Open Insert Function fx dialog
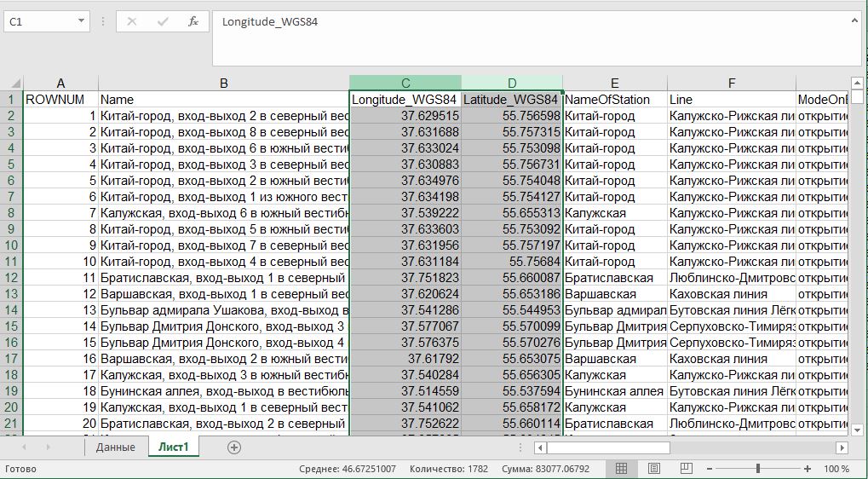 point(193,21)
